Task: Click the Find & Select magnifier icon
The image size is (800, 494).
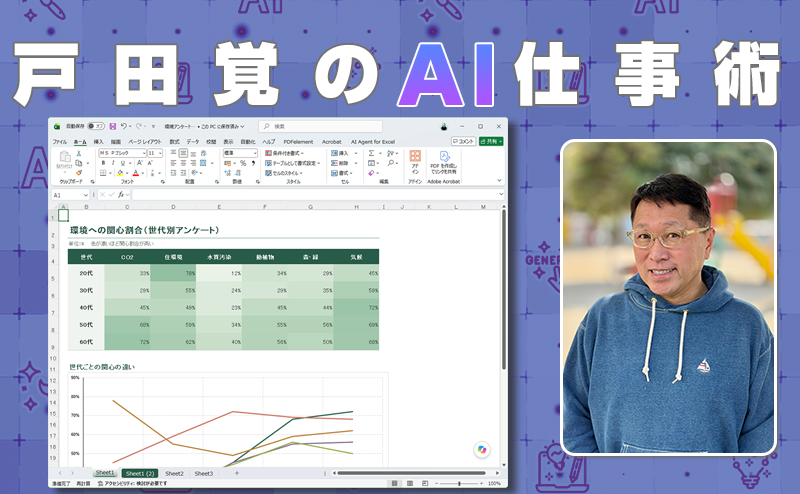Action: point(390,163)
